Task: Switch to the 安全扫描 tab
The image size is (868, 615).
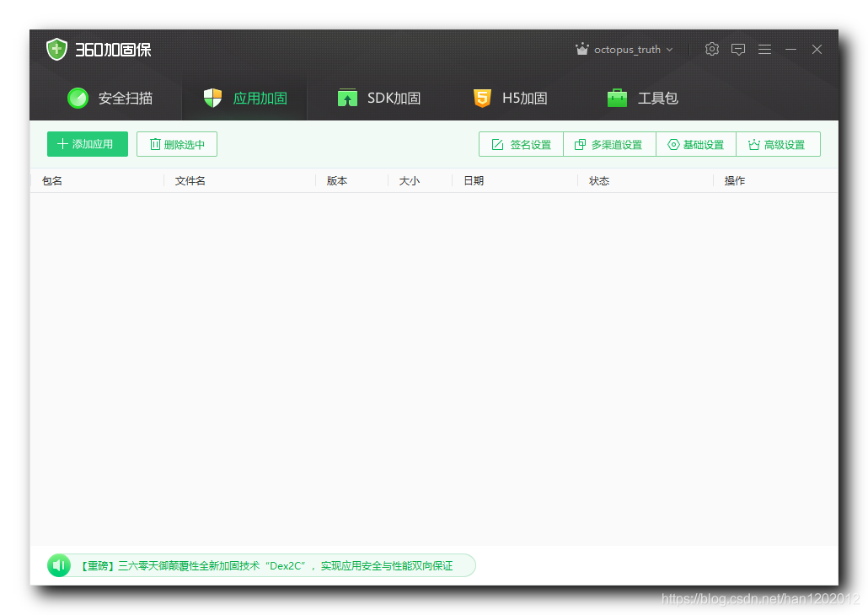Action: pos(110,98)
